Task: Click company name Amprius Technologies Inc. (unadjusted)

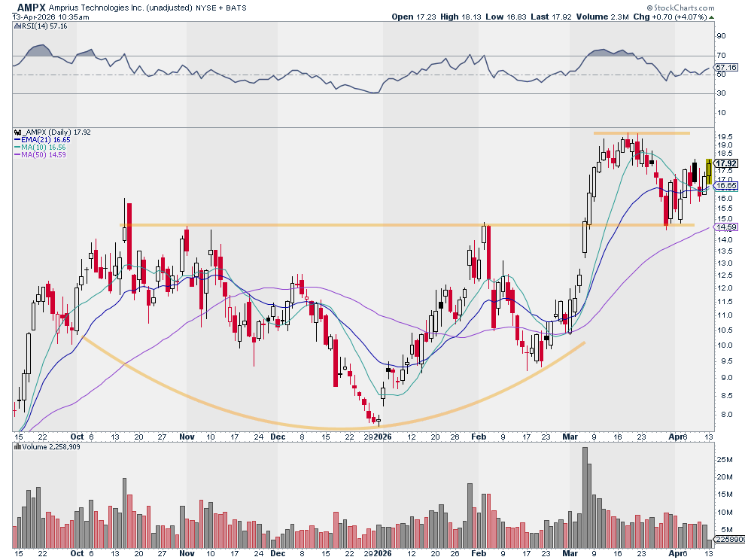Action: tap(120, 8)
